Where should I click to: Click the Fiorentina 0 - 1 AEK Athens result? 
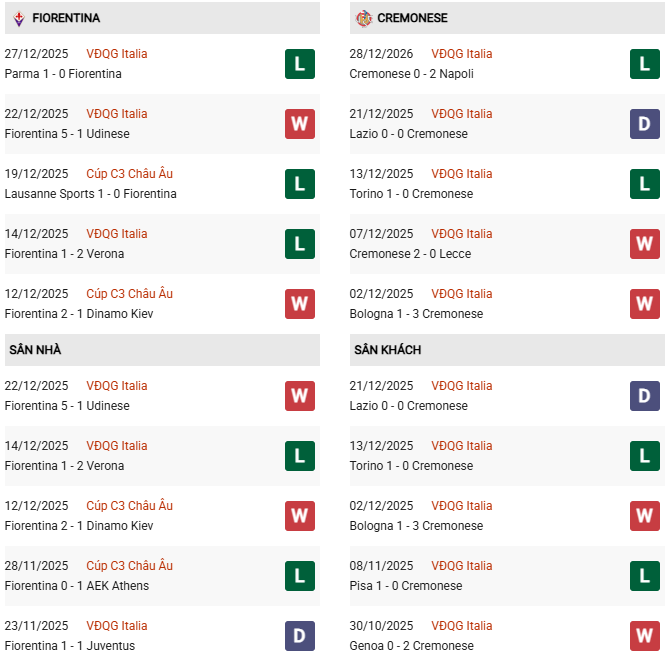point(77,586)
